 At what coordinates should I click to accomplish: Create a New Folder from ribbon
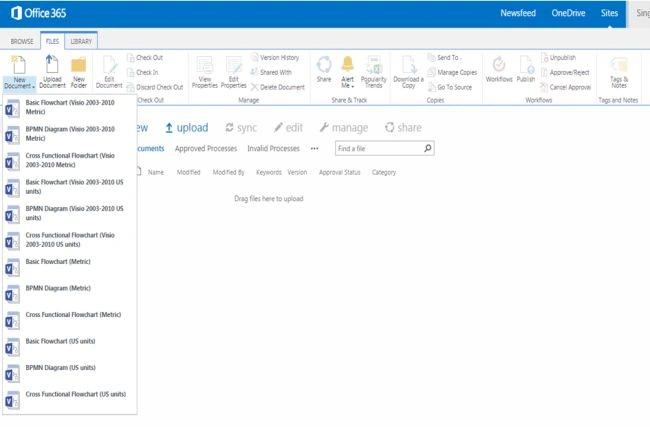click(78, 71)
